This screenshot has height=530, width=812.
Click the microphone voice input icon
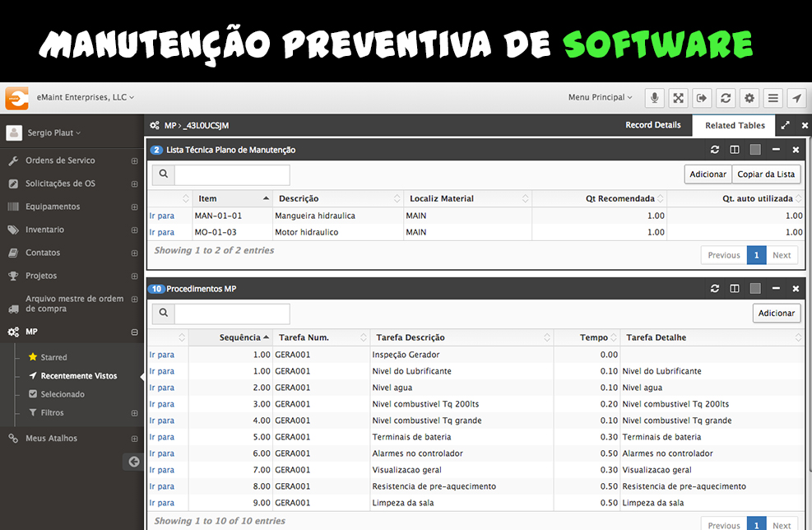(x=655, y=98)
